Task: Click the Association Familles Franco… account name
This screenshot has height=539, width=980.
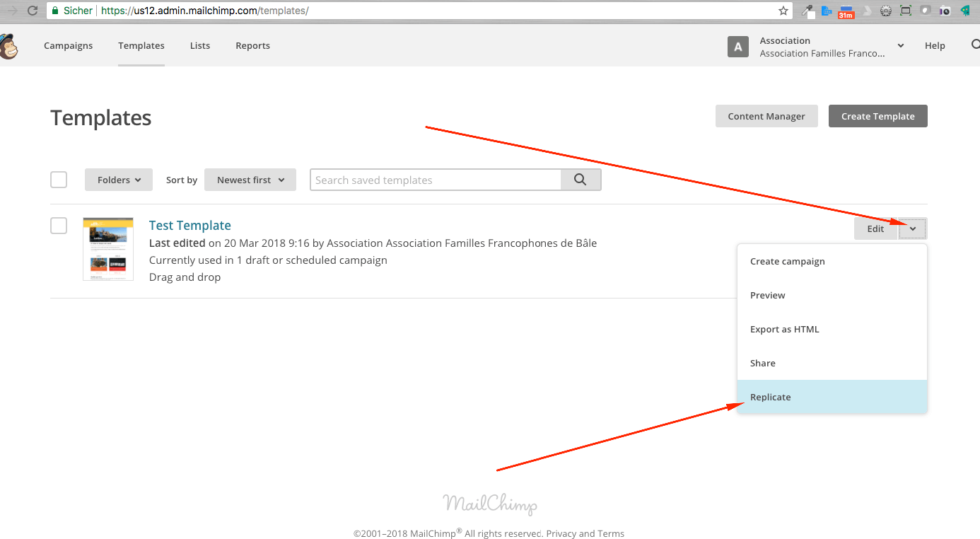Action: 822,53
